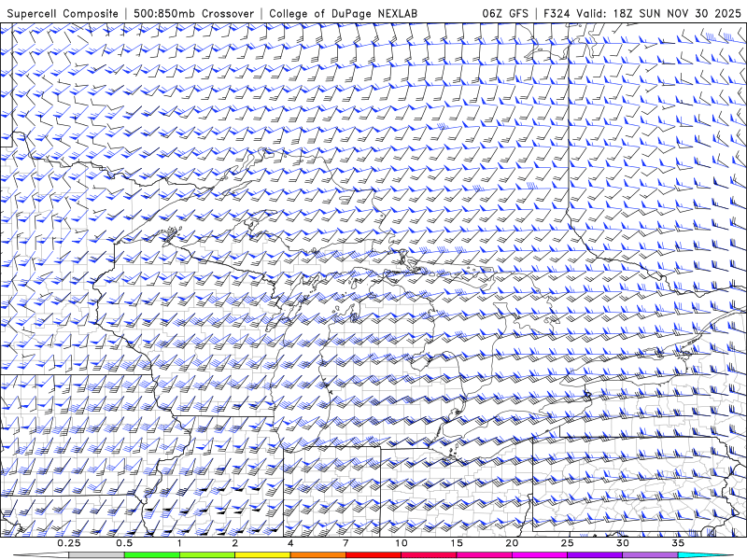This screenshot has width=747, height=560.
Task: Click the '15' legend tick label
Action: pos(457,543)
